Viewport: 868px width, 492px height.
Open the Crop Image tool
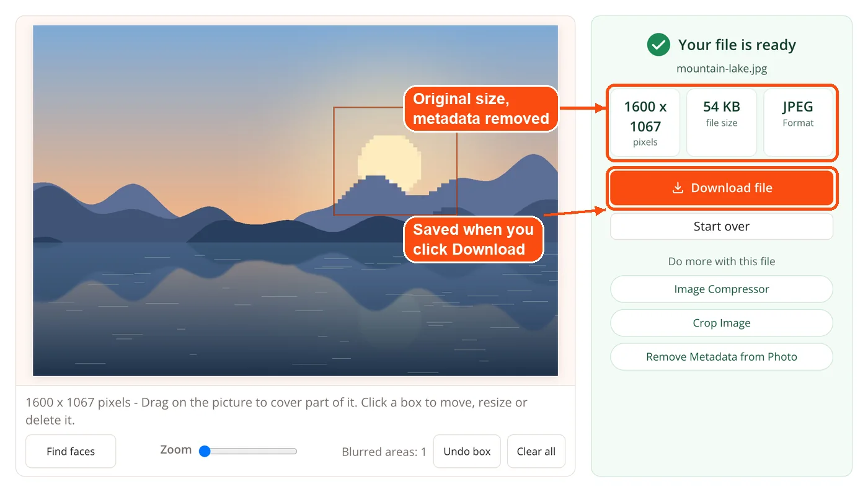pyautogui.click(x=722, y=323)
